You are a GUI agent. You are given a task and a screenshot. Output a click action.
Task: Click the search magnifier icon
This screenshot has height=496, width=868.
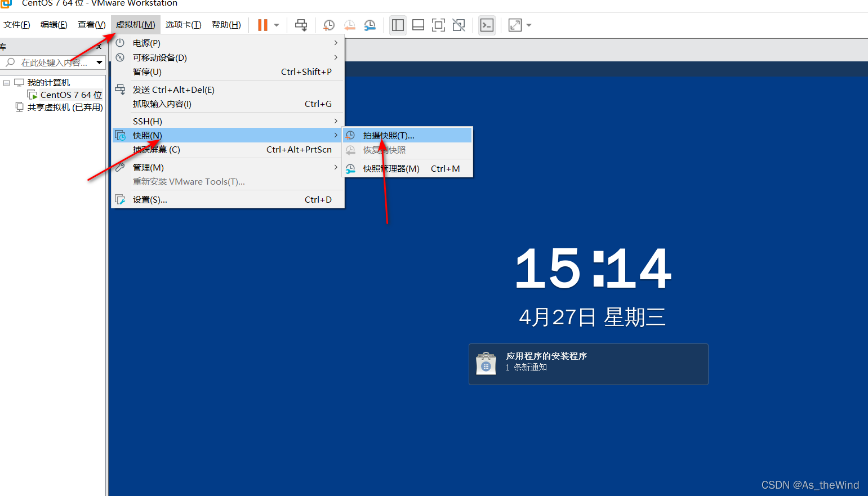point(10,62)
